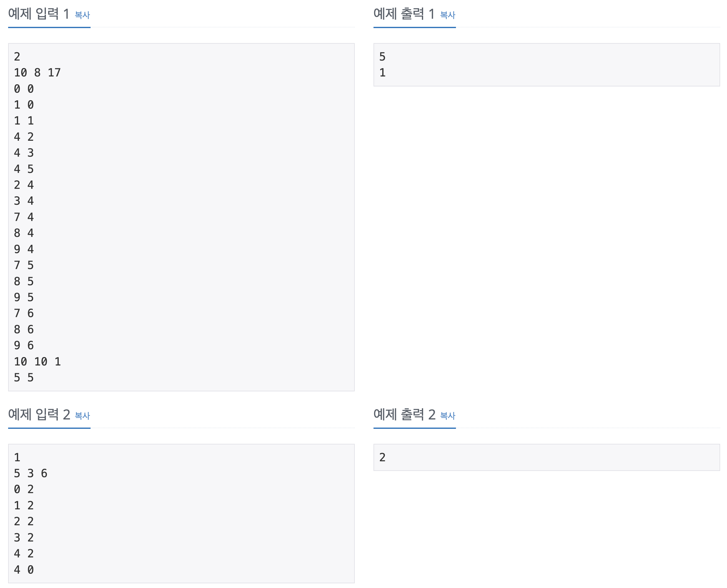Copy example input 1 via 복사 link
The width and height of the screenshot is (727, 588).
tap(82, 15)
